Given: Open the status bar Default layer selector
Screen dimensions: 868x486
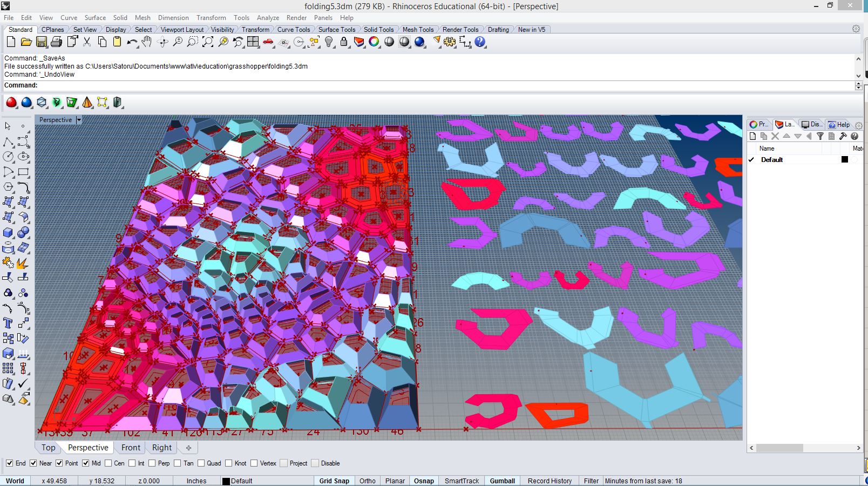Looking at the screenshot, I should 241,481.
